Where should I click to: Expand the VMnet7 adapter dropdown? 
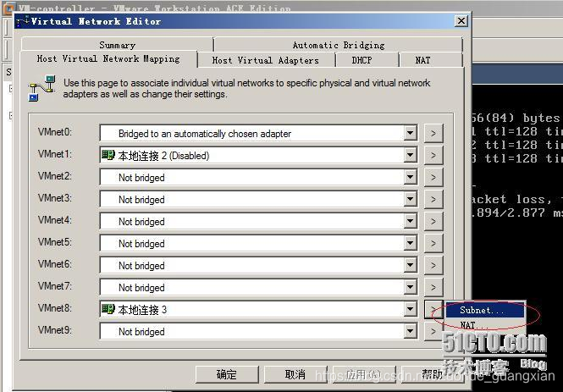[x=410, y=288]
